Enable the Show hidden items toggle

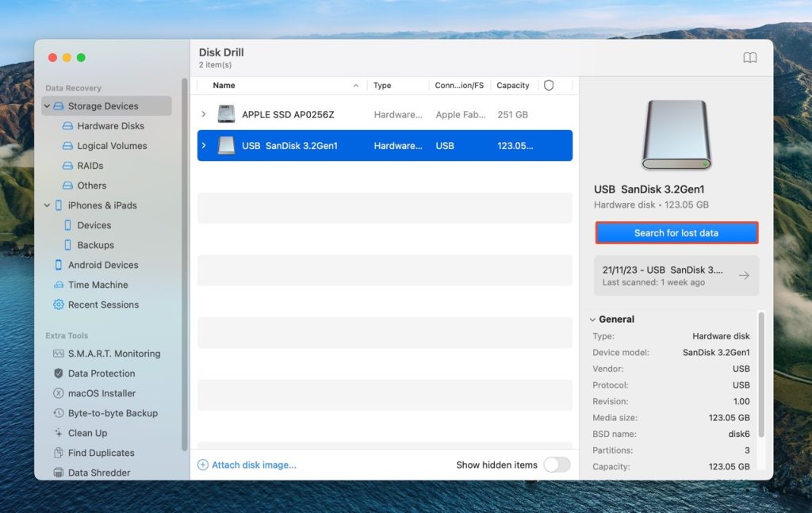[557, 465]
